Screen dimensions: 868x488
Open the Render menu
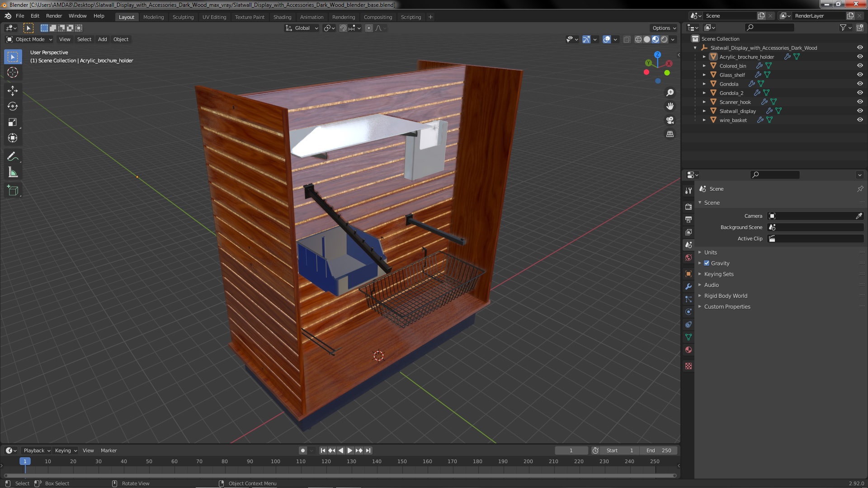coord(54,16)
